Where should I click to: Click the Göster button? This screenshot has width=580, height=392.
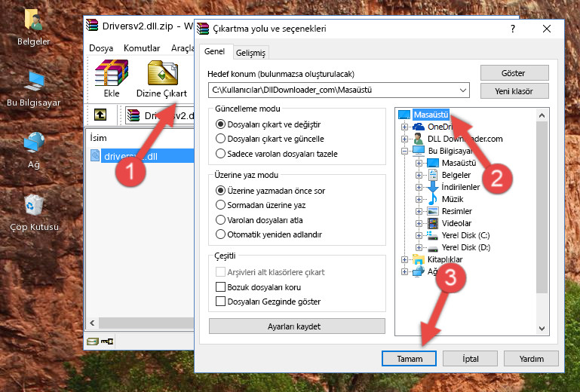pyautogui.click(x=514, y=73)
